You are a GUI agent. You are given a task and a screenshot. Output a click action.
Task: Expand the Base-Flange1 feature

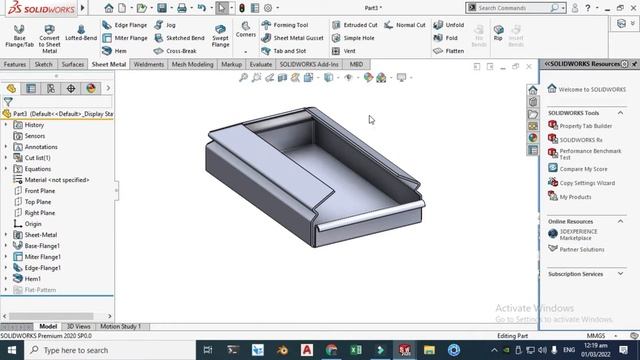pos(6,246)
